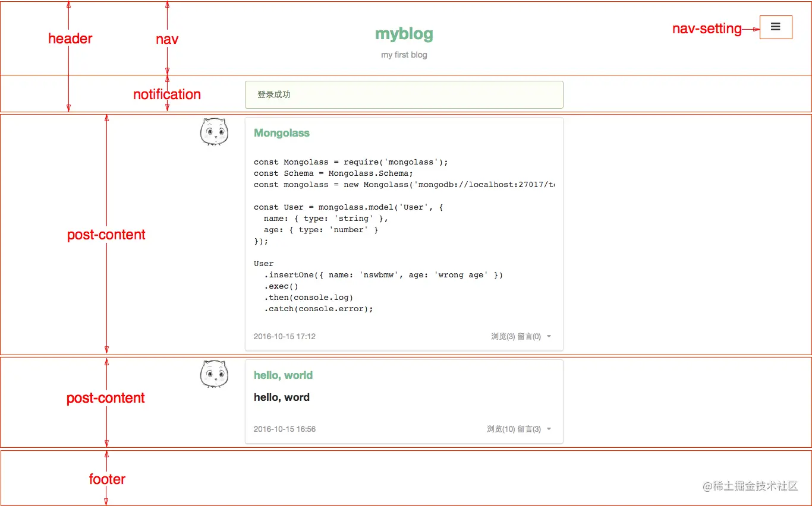Open the hamburger nav-setting menu
This screenshot has width=812, height=506.
776,27
